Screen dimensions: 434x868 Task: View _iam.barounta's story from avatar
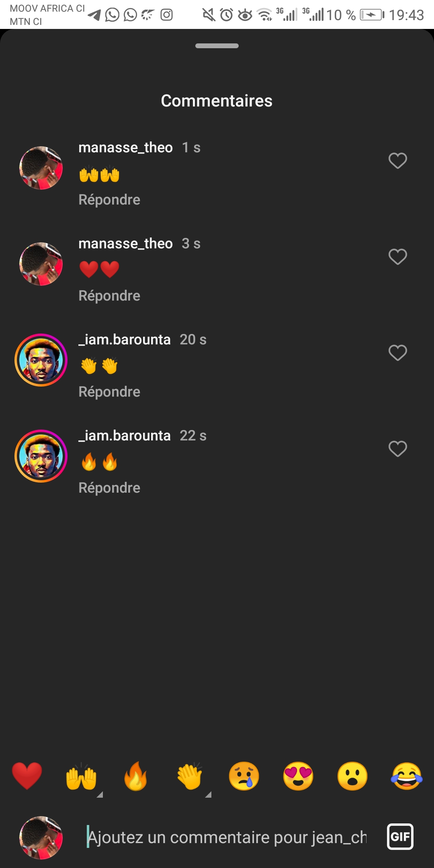[41, 360]
